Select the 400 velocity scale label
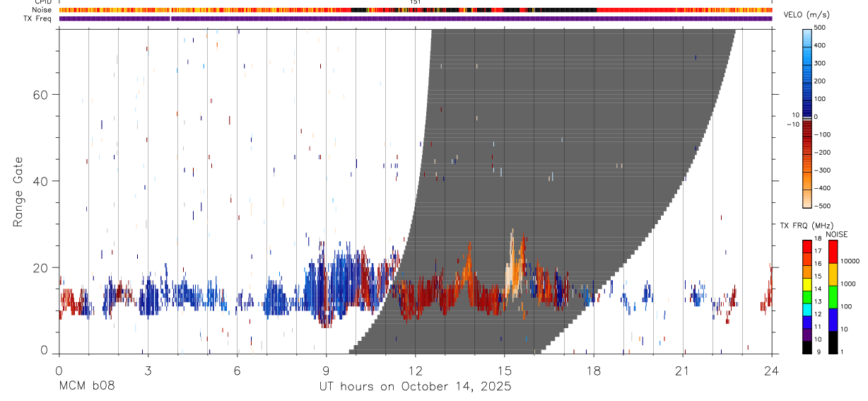 click(x=821, y=45)
